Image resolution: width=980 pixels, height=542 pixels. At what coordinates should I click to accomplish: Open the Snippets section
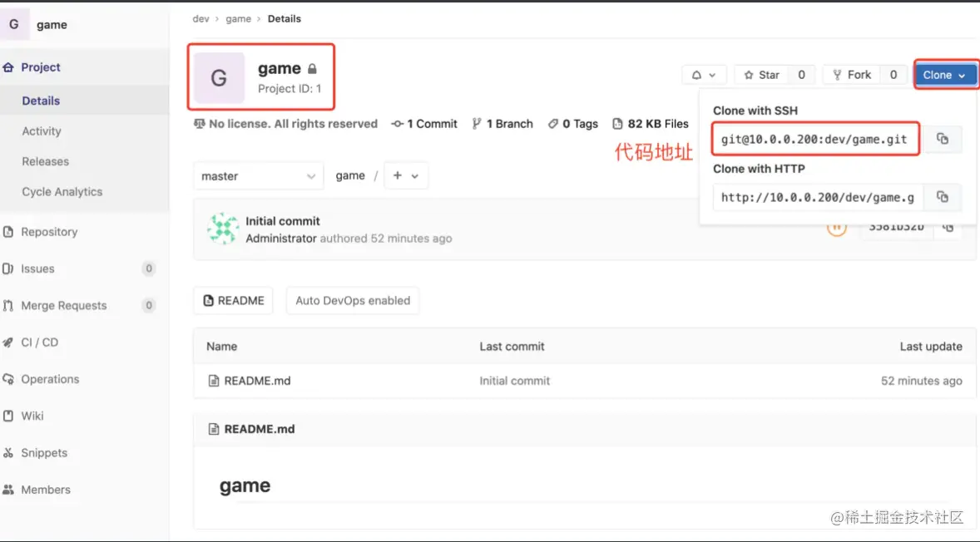click(x=44, y=453)
